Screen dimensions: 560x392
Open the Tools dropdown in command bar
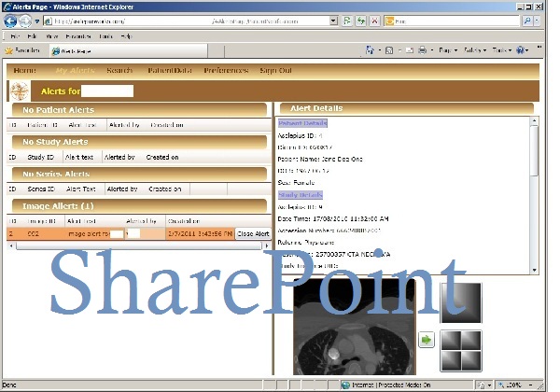click(502, 50)
